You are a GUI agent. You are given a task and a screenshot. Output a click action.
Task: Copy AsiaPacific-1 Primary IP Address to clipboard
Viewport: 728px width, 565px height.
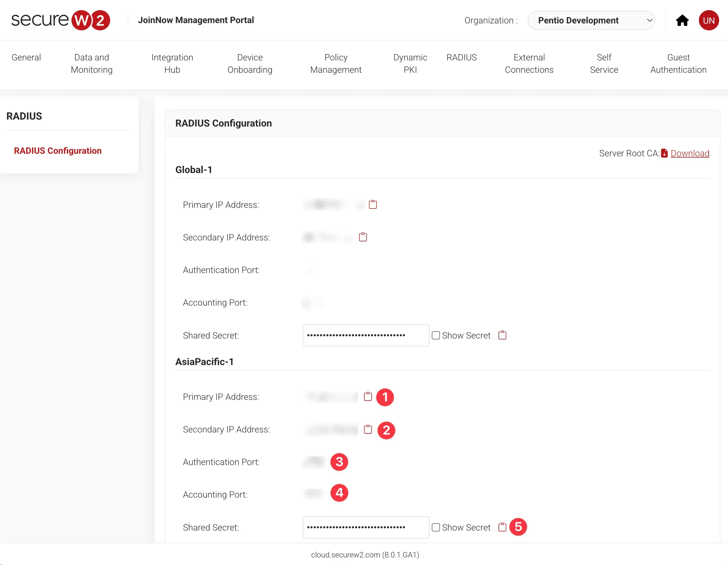(368, 396)
